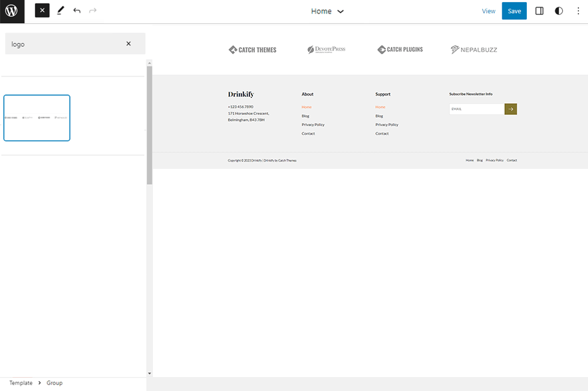
Task: Click the Catch Themes logo
Action: [252, 50]
